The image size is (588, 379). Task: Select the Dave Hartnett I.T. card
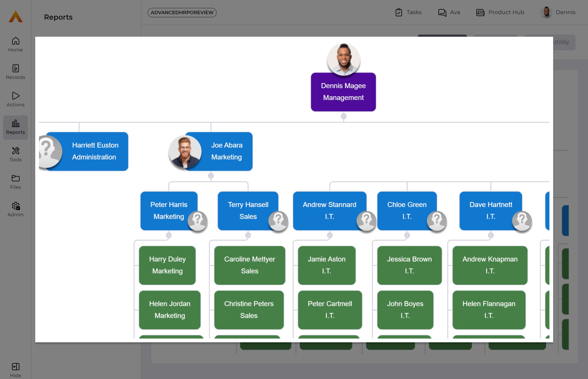[491, 211]
